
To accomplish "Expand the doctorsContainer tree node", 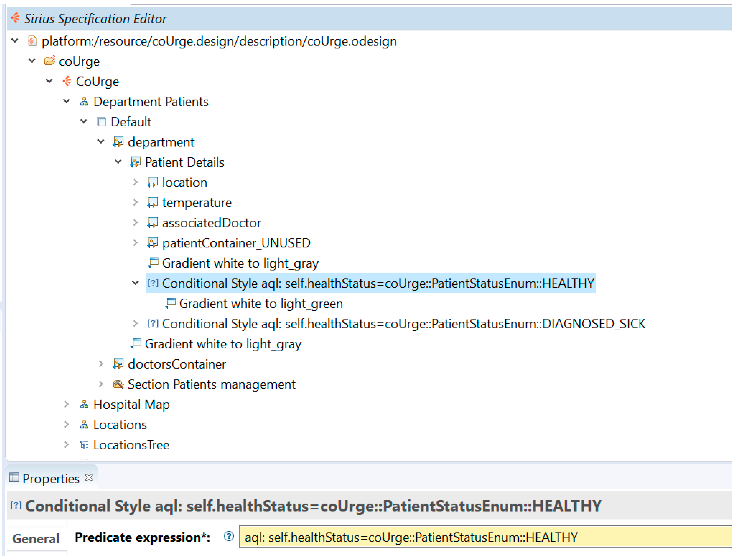I will pyautogui.click(x=101, y=365).
